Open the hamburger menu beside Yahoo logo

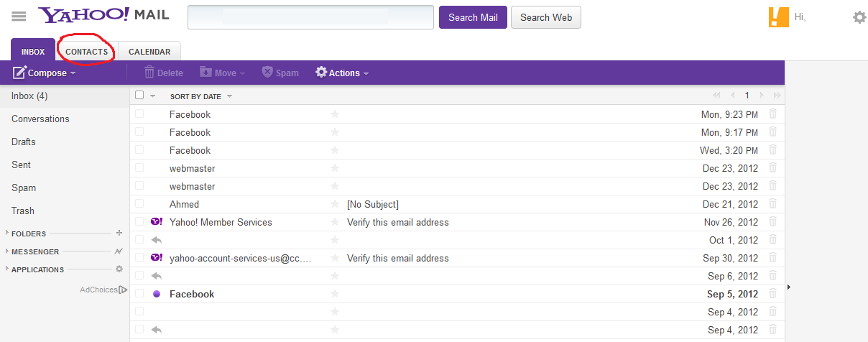(19, 16)
